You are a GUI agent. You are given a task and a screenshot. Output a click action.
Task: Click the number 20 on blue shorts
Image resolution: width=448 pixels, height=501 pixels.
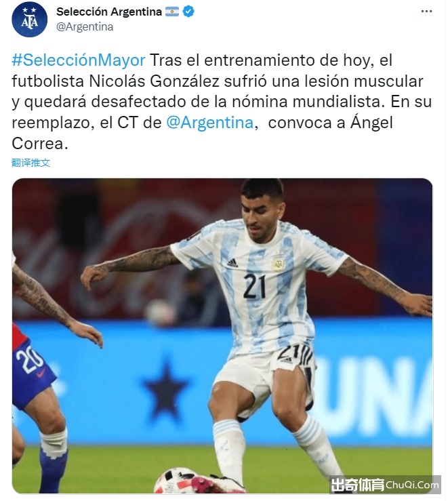pos(29,359)
